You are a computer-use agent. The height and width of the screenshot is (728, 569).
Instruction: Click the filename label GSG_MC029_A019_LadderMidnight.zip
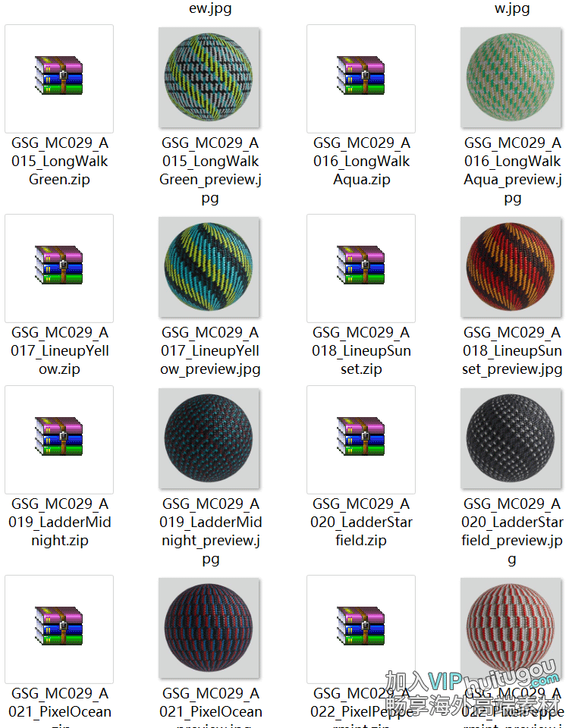[x=59, y=522]
